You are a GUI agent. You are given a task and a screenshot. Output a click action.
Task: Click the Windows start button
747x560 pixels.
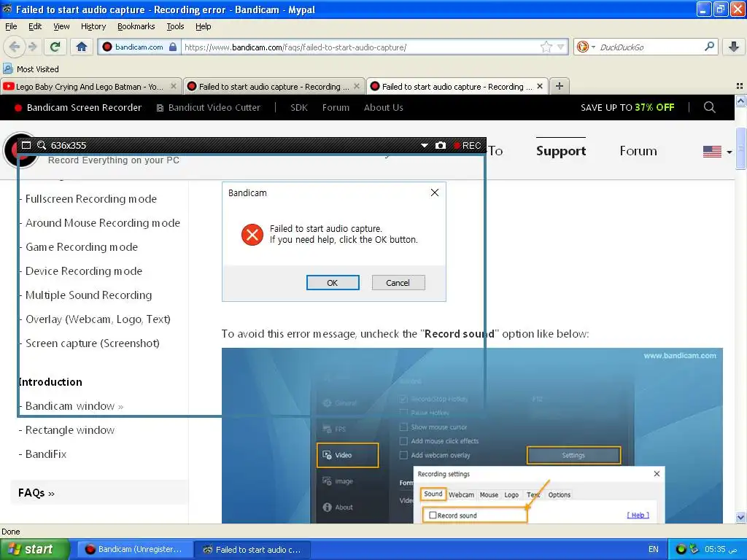(34, 549)
